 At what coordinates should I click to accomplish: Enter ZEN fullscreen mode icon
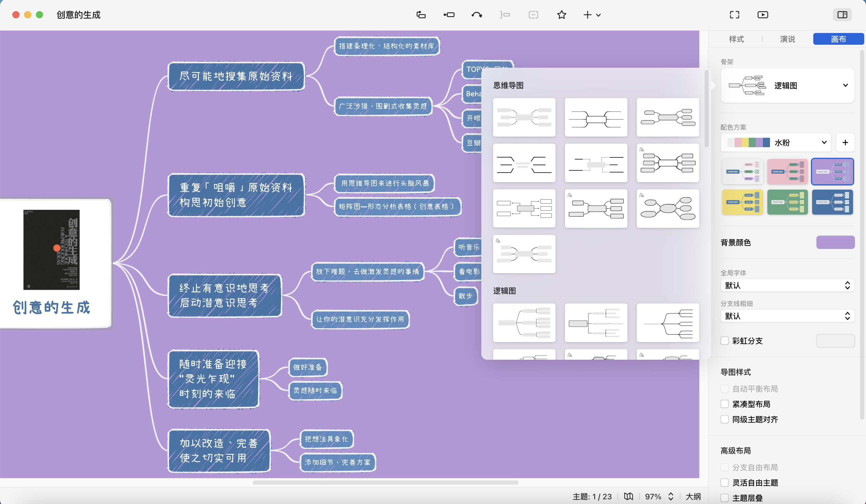click(734, 15)
